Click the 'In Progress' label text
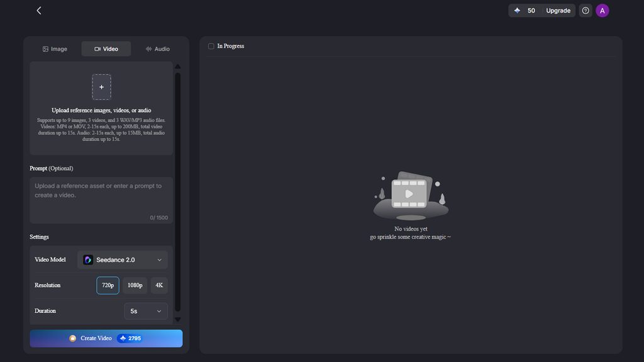This screenshot has width=644, height=362. 230,46
